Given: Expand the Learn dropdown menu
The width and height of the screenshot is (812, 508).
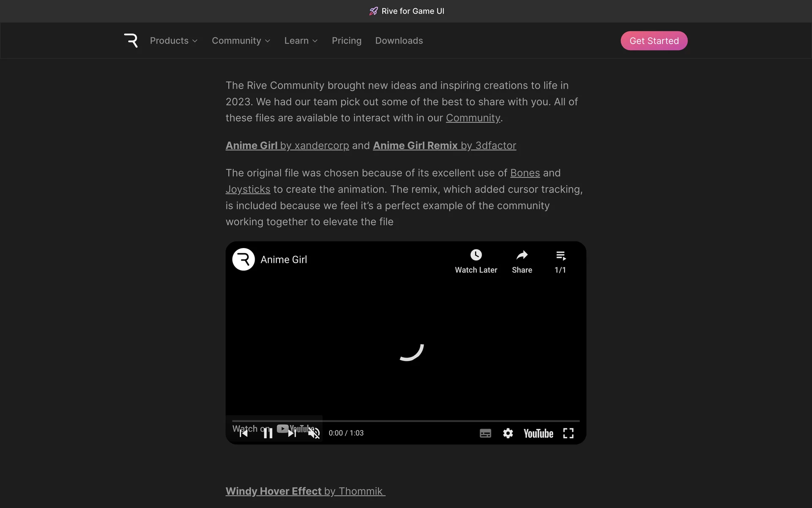Looking at the screenshot, I should point(301,41).
